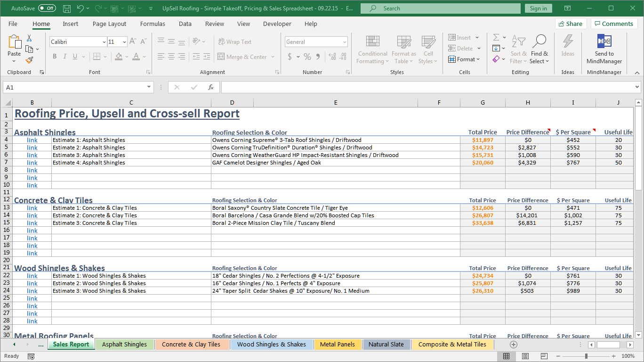Toggle Italic formatting
Viewport: 644px width, 362px height.
65,57
